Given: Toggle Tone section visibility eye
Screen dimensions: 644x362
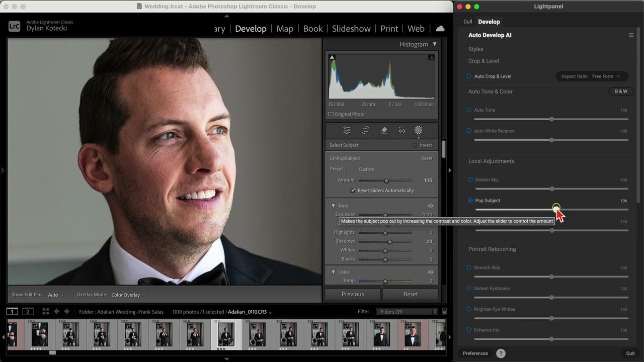Looking at the screenshot, I should click(x=431, y=206).
